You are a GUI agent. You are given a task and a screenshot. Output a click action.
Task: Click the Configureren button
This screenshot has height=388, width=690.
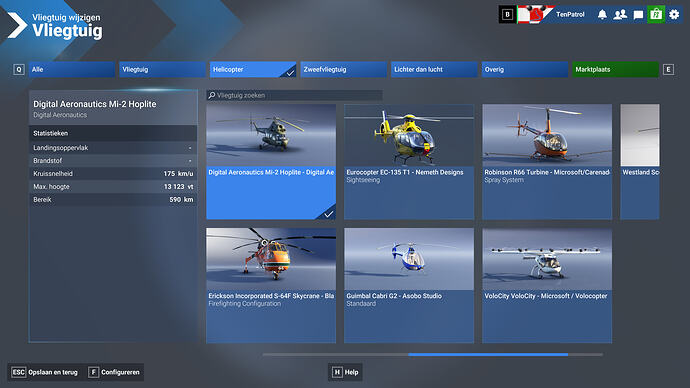[114, 372]
